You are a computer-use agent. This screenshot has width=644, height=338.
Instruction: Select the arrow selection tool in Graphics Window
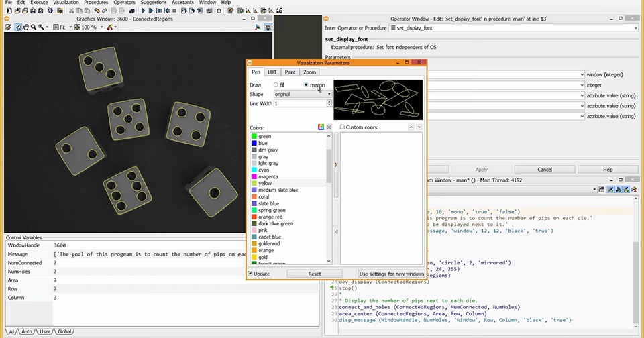(x=18, y=27)
